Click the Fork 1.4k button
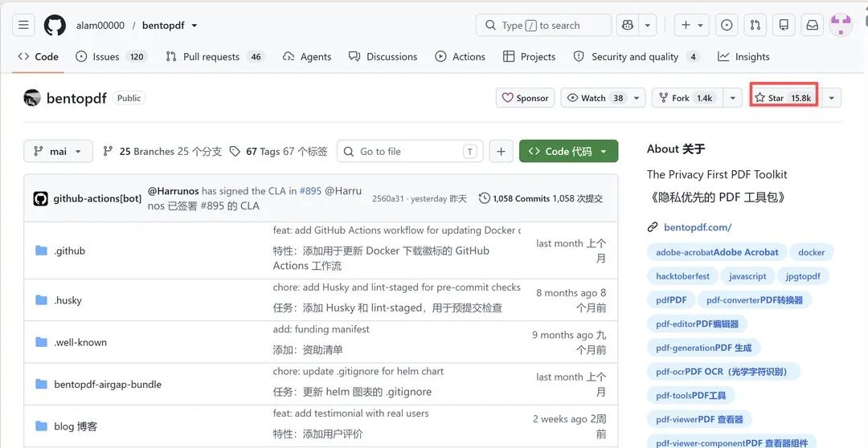Image resolution: width=868 pixels, height=448 pixels. coord(687,98)
